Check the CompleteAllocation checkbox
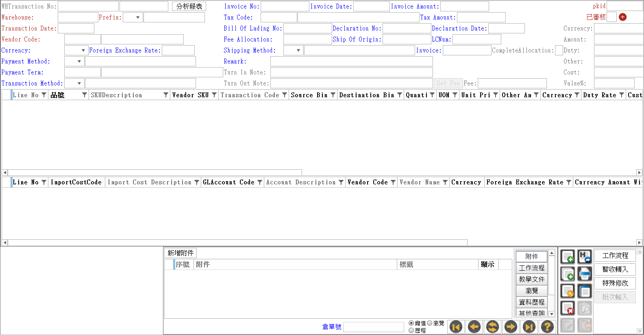This screenshot has height=335, width=644. [559, 50]
